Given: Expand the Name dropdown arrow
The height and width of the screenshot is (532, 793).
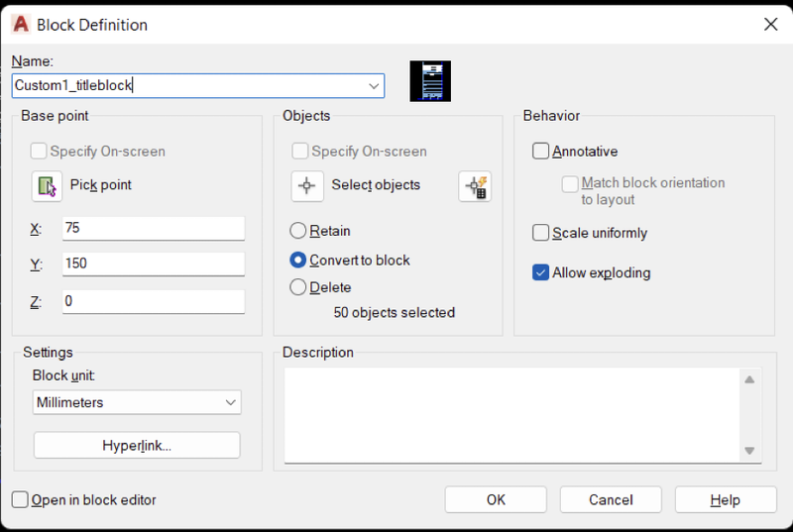Looking at the screenshot, I should coord(374,86).
